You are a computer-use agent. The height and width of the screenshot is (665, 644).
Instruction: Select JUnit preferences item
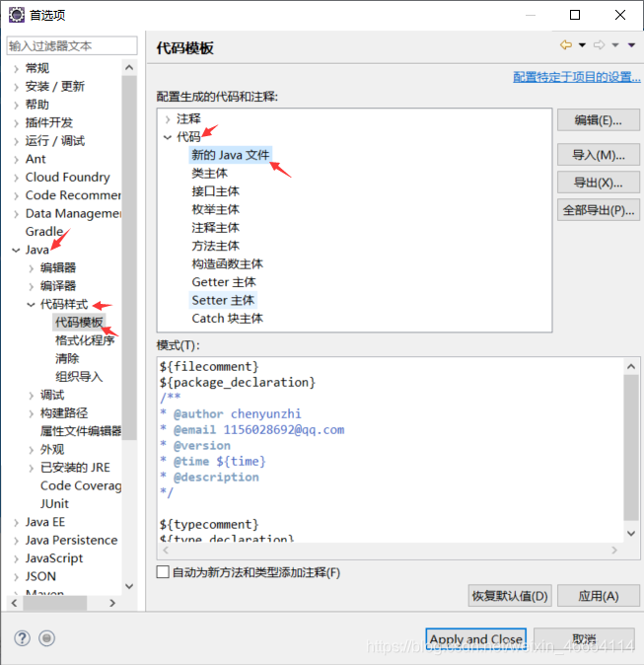tap(54, 504)
